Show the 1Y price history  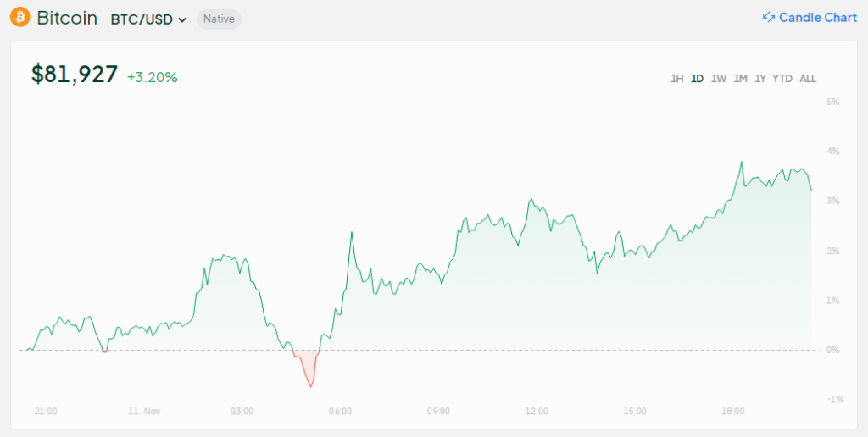click(760, 79)
